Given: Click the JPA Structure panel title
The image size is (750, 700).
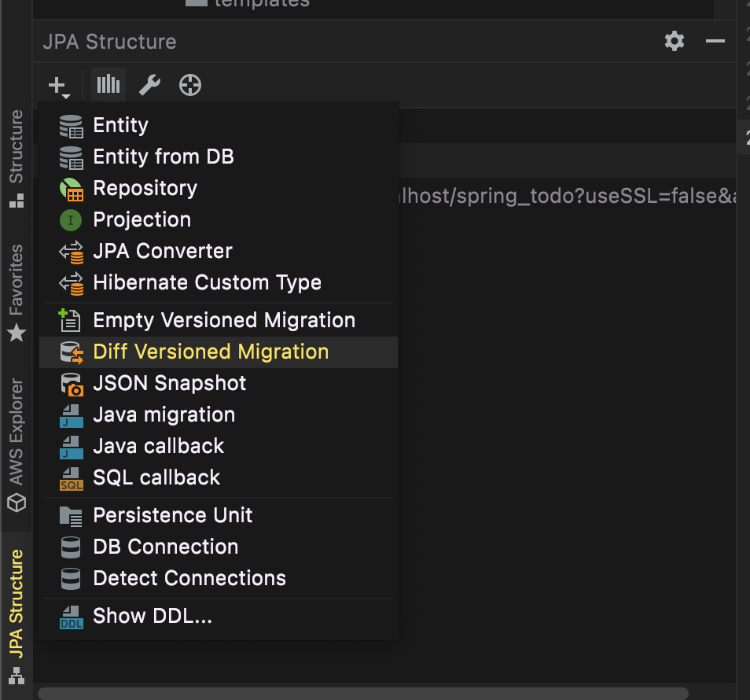Looking at the screenshot, I should point(109,42).
